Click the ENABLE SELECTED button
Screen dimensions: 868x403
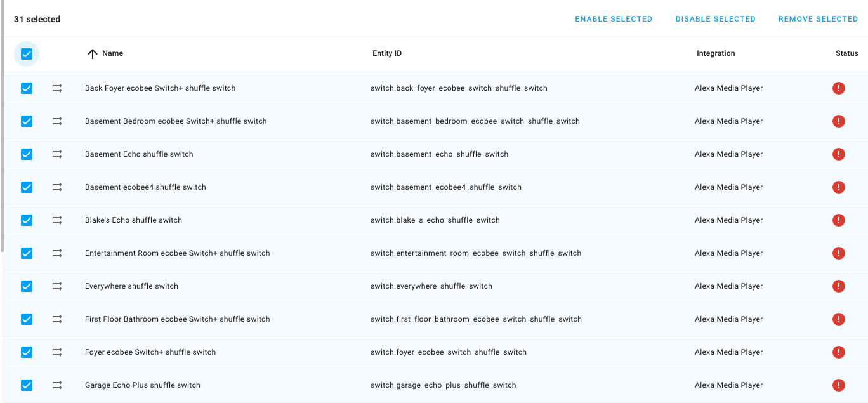(x=613, y=18)
